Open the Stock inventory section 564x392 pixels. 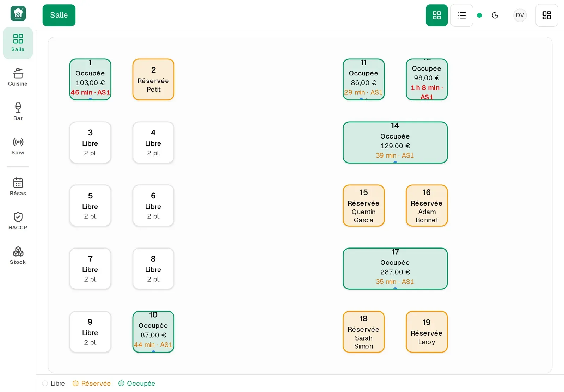pyautogui.click(x=18, y=256)
